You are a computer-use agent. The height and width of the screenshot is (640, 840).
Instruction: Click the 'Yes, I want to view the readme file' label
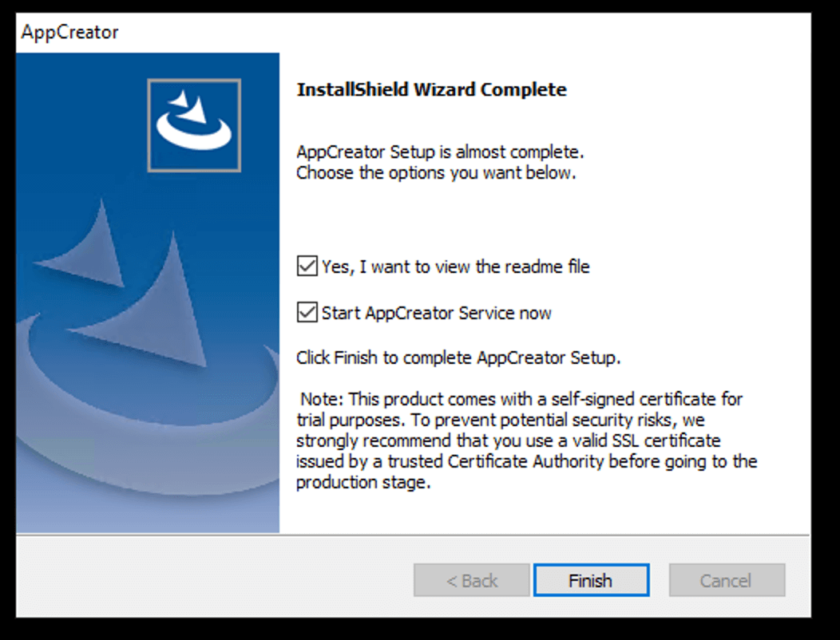[455, 267]
